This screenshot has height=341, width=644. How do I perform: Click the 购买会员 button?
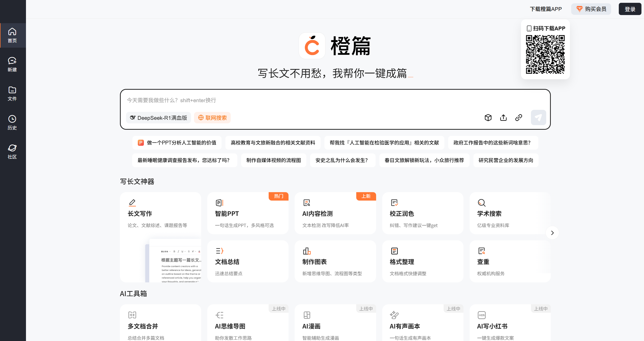coord(591,9)
